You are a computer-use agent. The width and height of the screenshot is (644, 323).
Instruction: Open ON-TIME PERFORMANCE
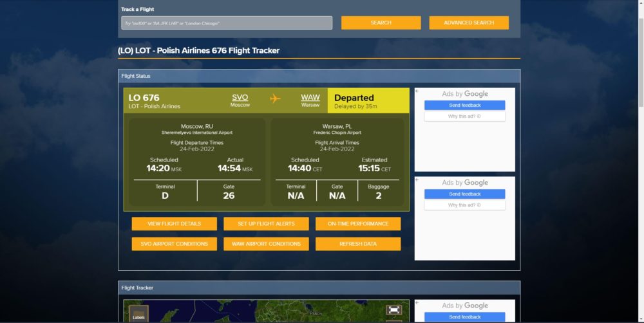coord(358,224)
